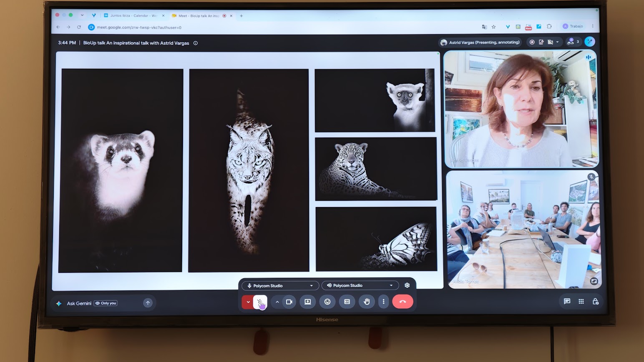Click the microphone mute button in call controls
Viewport: 644px width, 362px height.
click(x=260, y=302)
